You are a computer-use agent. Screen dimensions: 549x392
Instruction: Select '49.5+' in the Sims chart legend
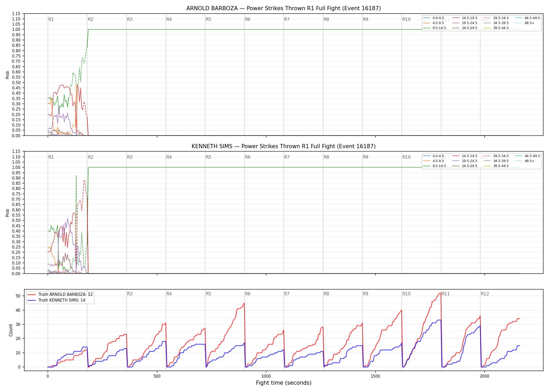pyautogui.click(x=529, y=161)
